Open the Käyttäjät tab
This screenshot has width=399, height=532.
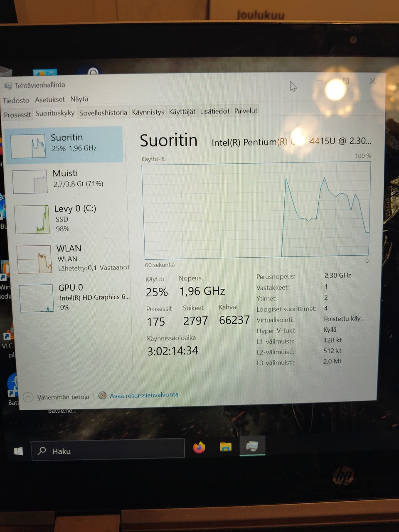click(182, 111)
